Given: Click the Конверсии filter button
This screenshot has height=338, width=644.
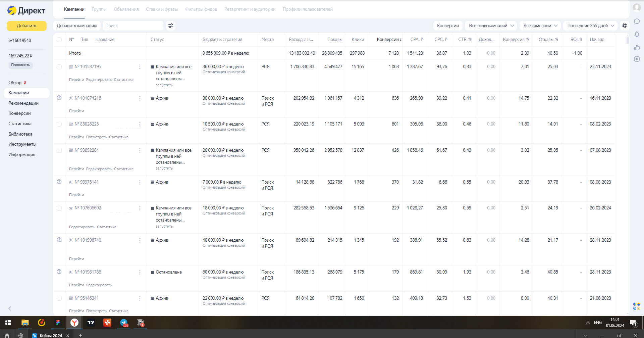Looking at the screenshot, I should [x=448, y=26].
